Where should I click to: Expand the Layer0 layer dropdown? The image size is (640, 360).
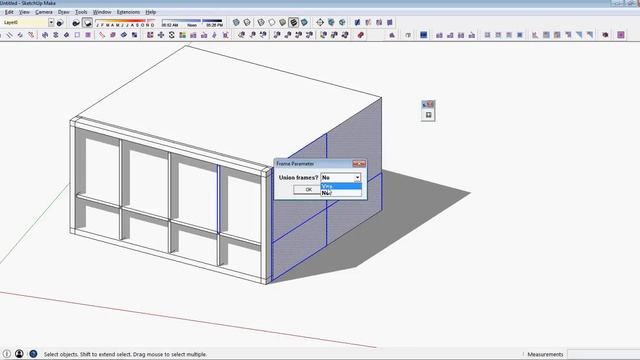pyautogui.click(x=51, y=22)
